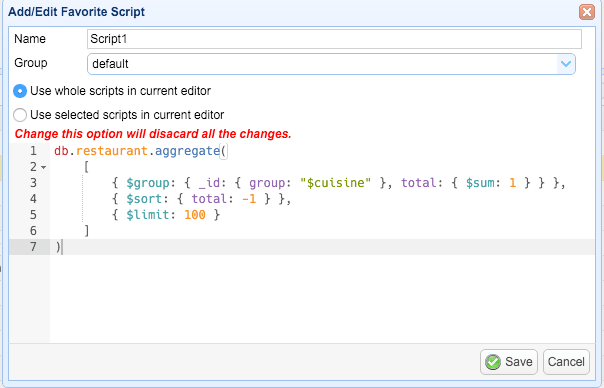Click 'aggregate' in line 1 of code
This screenshot has width=604, height=388.
pyautogui.click(x=187, y=151)
